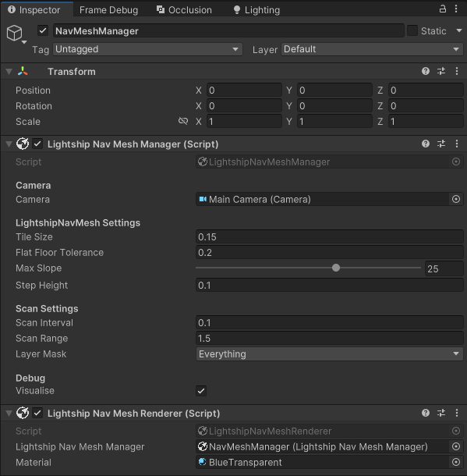This screenshot has height=476, width=467.
Task: Open Nav Mesh Renderer help icon
Action: coord(426,413)
